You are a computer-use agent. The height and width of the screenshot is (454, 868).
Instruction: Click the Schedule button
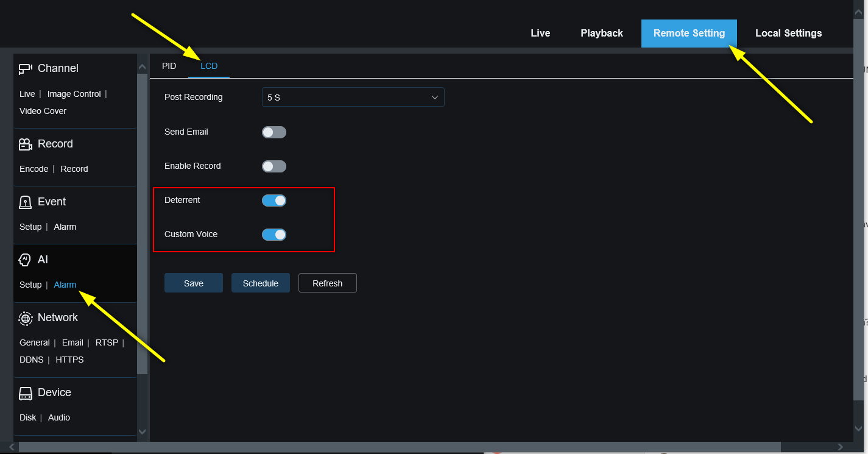261,283
